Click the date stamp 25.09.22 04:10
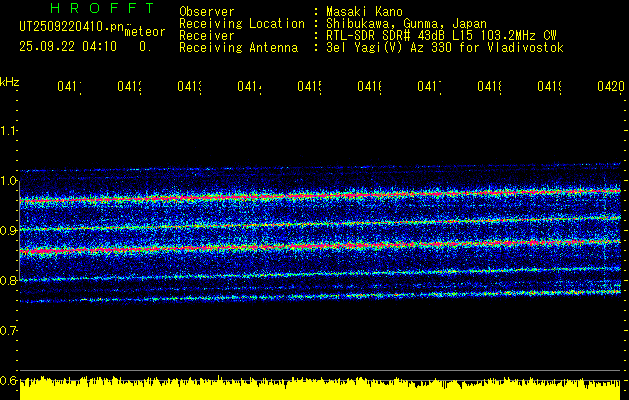The image size is (629, 400). pos(68,47)
